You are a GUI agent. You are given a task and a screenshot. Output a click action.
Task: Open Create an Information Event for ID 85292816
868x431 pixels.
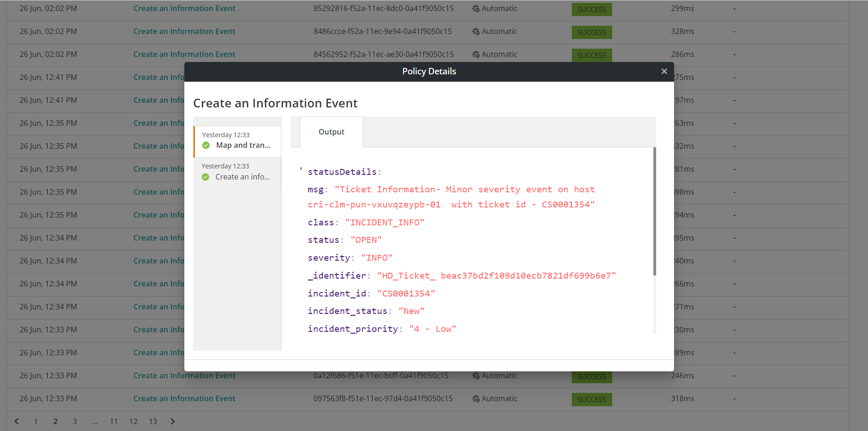[x=184, y=8]
